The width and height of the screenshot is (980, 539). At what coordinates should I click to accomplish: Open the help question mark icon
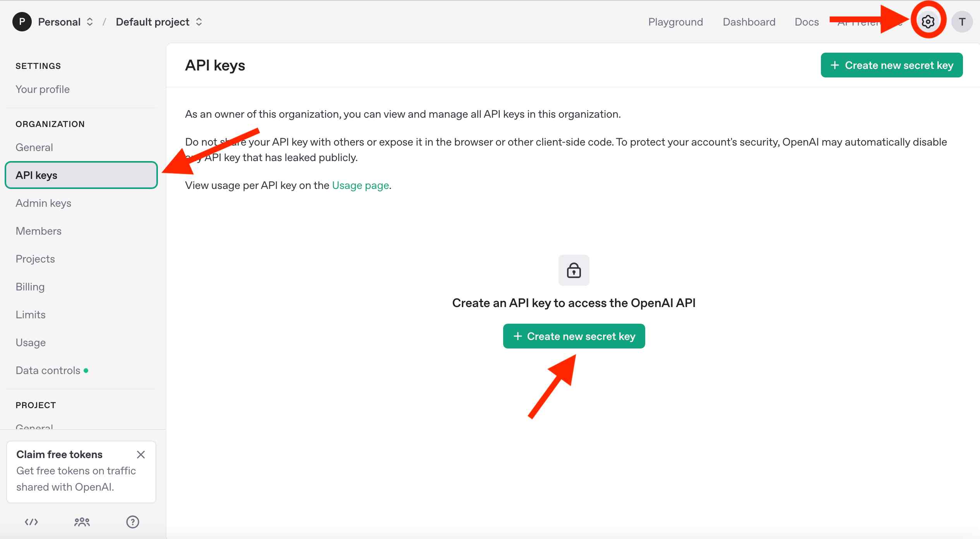(133, 522)
